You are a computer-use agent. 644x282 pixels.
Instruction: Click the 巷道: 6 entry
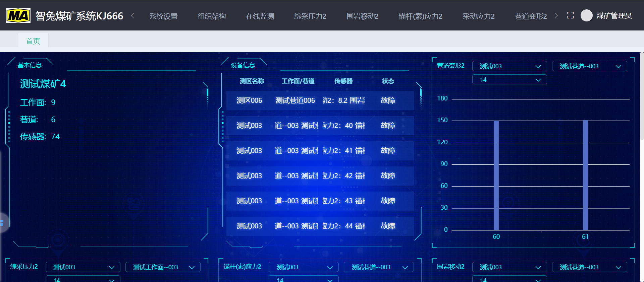(38, 120)
